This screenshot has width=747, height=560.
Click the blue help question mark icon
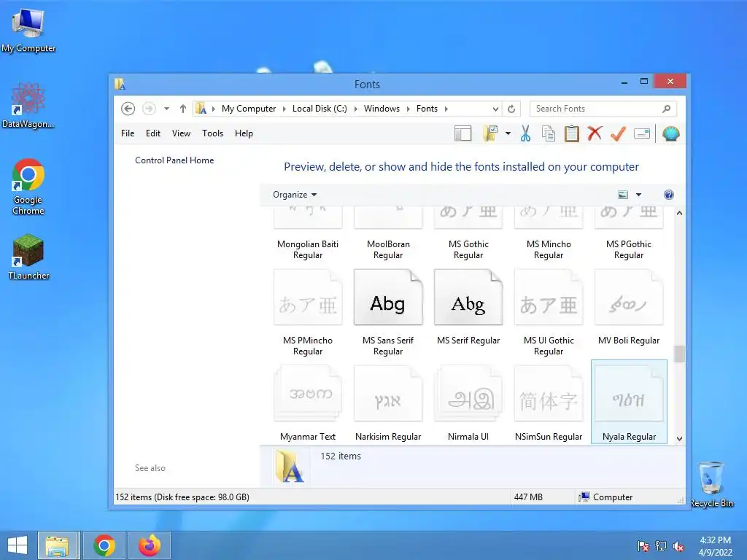tap(669, 195)
